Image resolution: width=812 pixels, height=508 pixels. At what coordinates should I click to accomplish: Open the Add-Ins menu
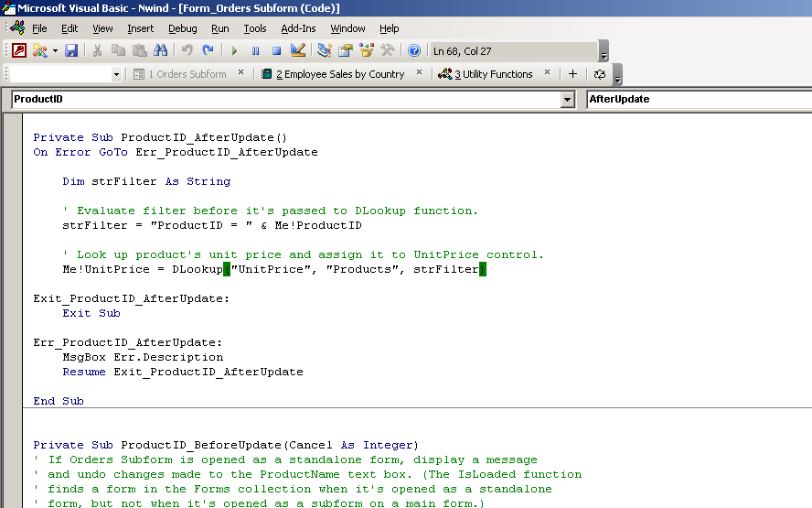(298, 28)
